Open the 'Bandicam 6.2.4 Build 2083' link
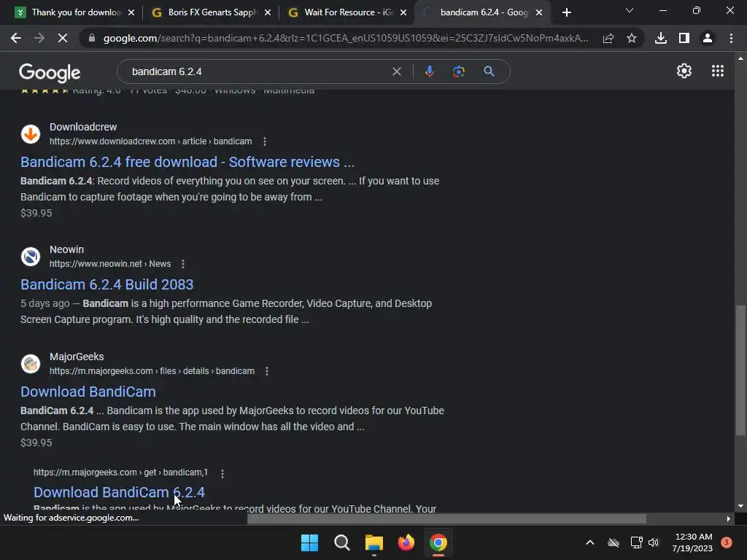The width and height of the screenshot is (747, 560). click(107, 284)
